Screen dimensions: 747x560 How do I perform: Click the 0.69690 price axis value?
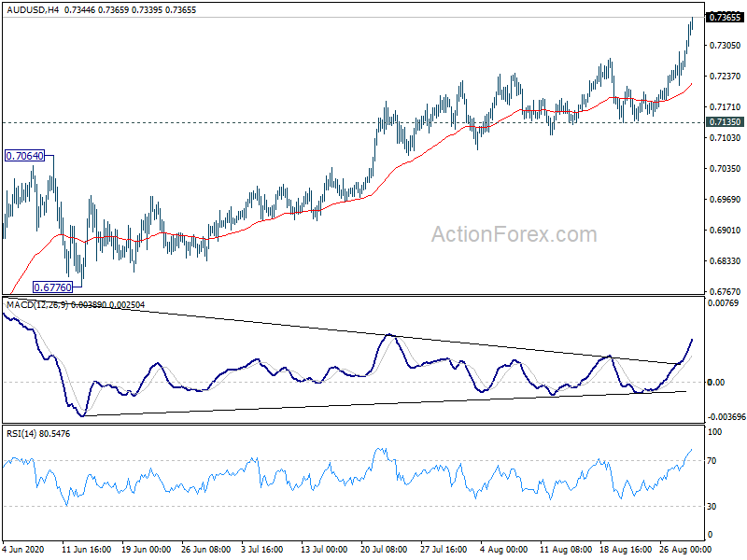coord(726,200)
